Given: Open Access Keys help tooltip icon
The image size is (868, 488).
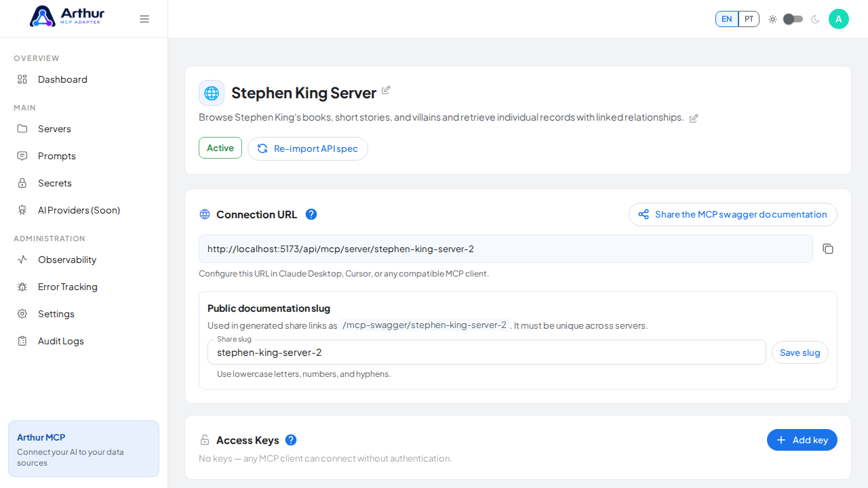Looking at the screenshot, I should [x=291, y=440].
